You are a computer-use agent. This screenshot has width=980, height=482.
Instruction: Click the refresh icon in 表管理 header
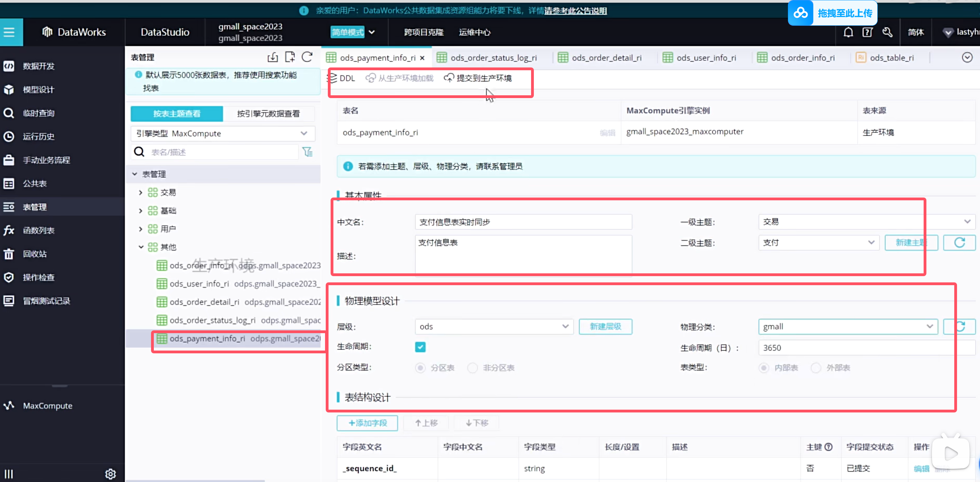tap(307, 57)
